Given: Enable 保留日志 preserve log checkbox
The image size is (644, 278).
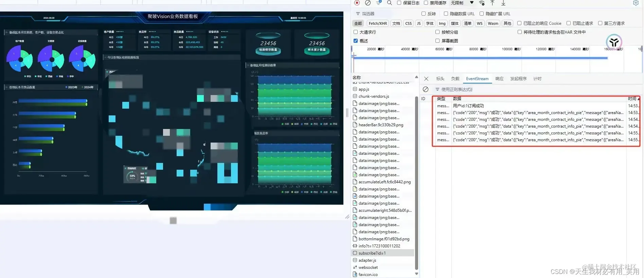Looking at the screenshot, I should [x=399, y=3].
